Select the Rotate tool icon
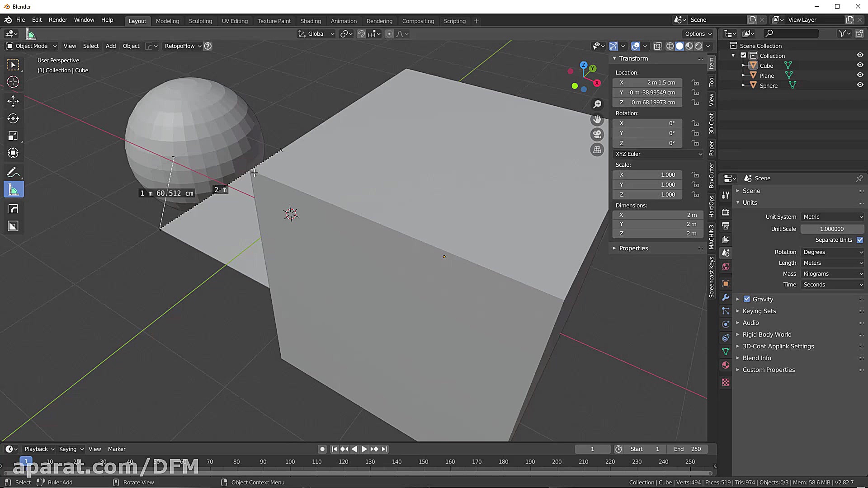Viewport: 868px width, 488px height. tap(13, 118)
